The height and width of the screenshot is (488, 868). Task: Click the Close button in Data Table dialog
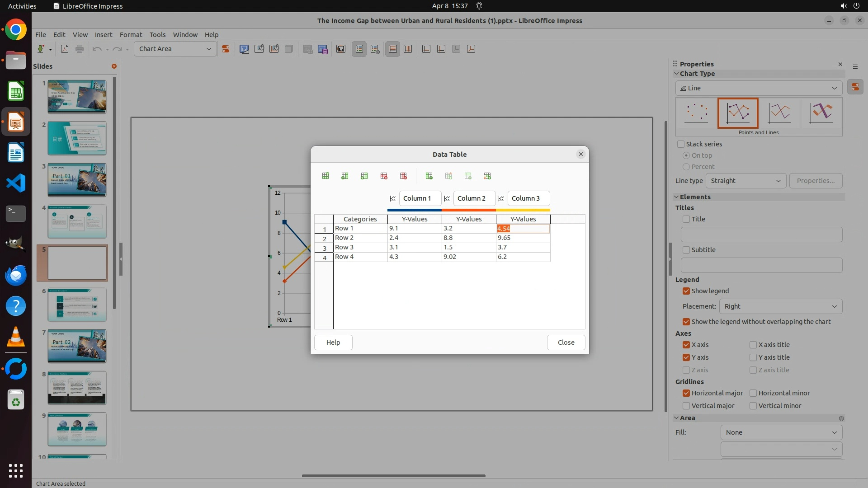(566, 343)
